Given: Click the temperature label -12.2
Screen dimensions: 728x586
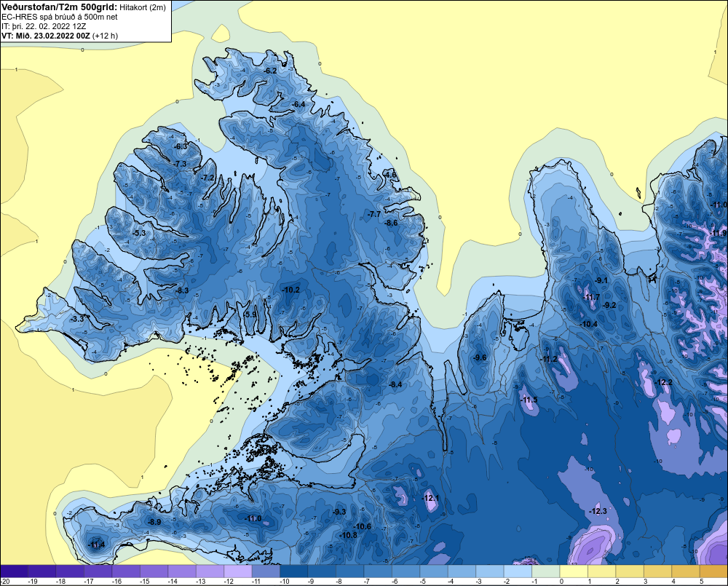Looking at the screenshot, I should (x=663, y=383).
